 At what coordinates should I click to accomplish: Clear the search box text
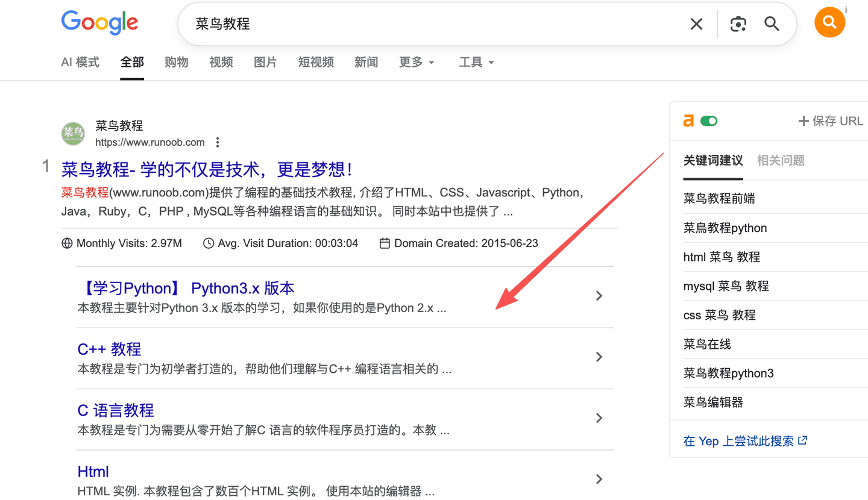coord(696,24)
